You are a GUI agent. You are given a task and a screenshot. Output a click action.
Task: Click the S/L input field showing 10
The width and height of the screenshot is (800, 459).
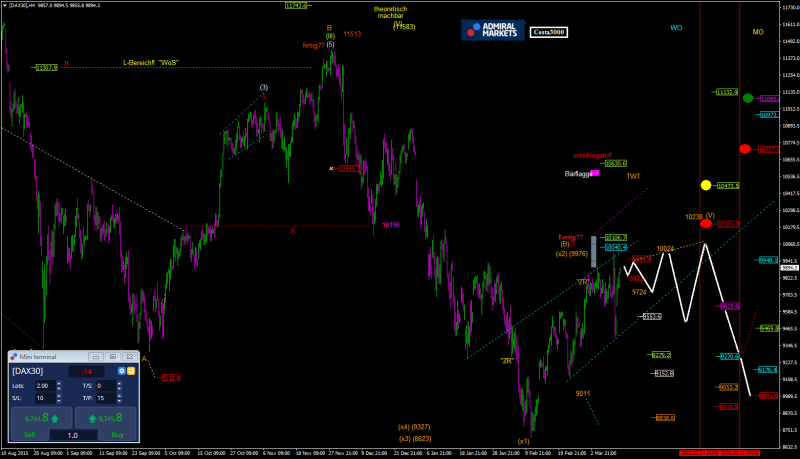coord(46,397)
